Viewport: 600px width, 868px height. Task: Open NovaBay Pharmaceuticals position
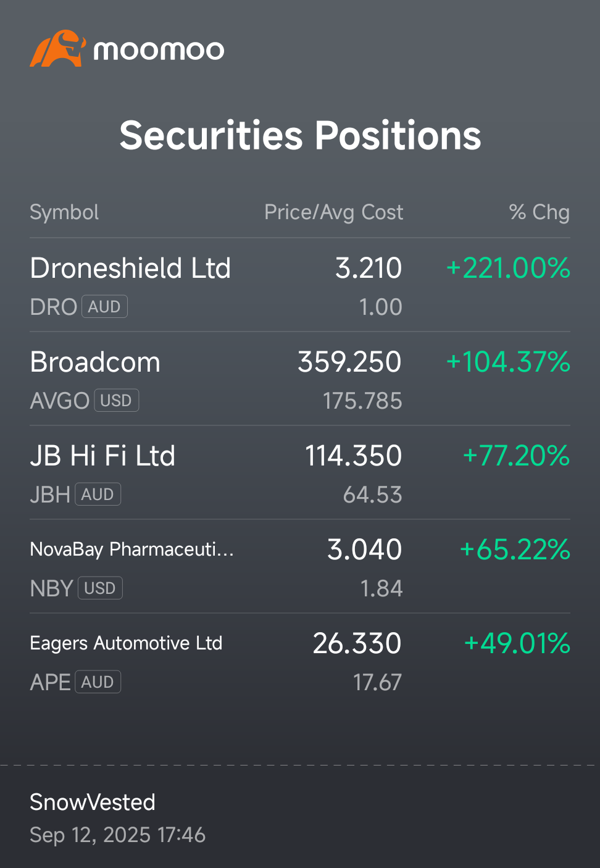(x=300, y=567)
